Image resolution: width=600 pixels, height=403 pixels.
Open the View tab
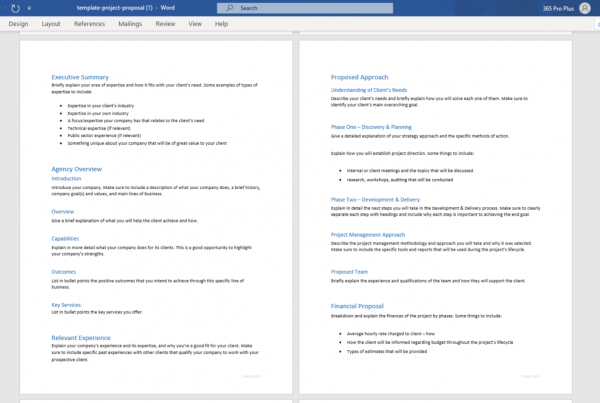click(x=195, y=24)
